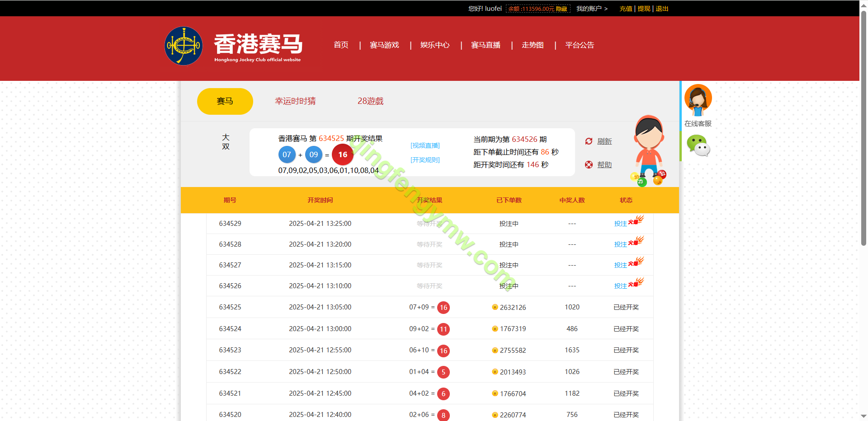Click the hot flame icon for 634529
This screenshot has width=868, height=421.
click(x=636, y=220)
